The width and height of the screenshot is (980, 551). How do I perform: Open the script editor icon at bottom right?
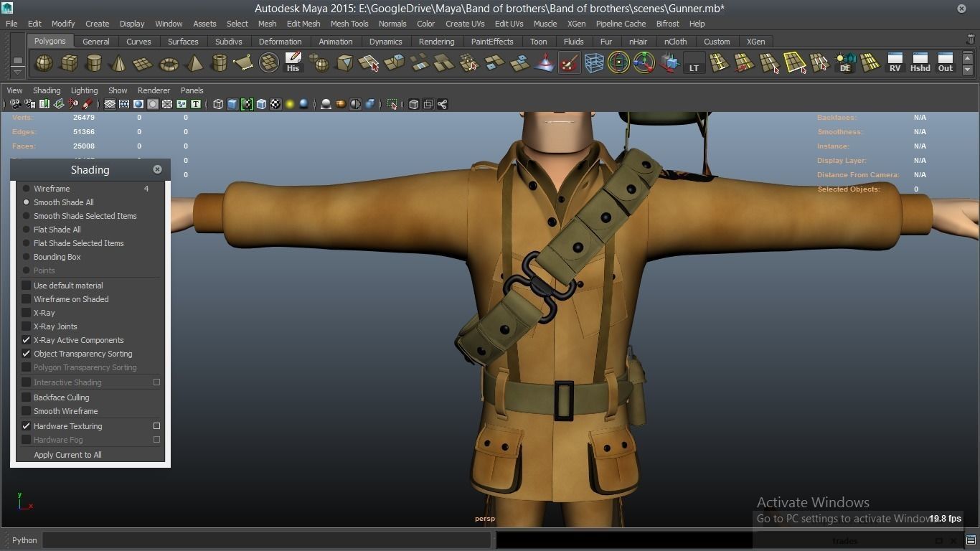(x=971, y=540)
